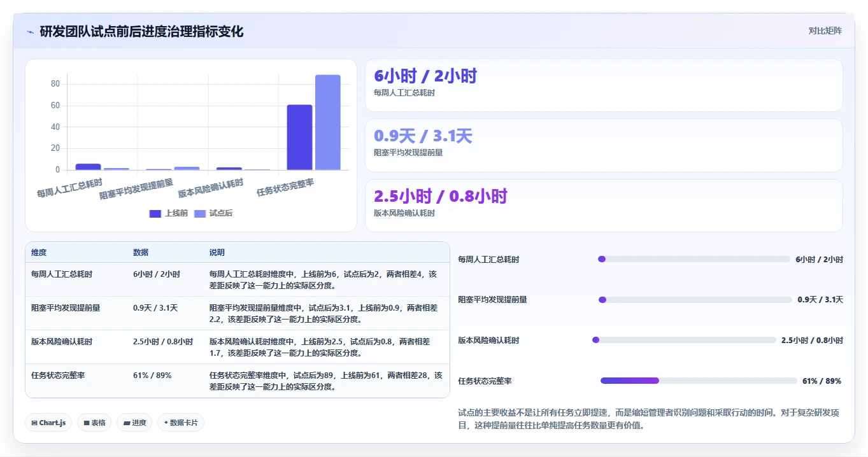
Task: Click the chart x-axis label 阻塞平均发现提前量
Action: tap(137, 190)
